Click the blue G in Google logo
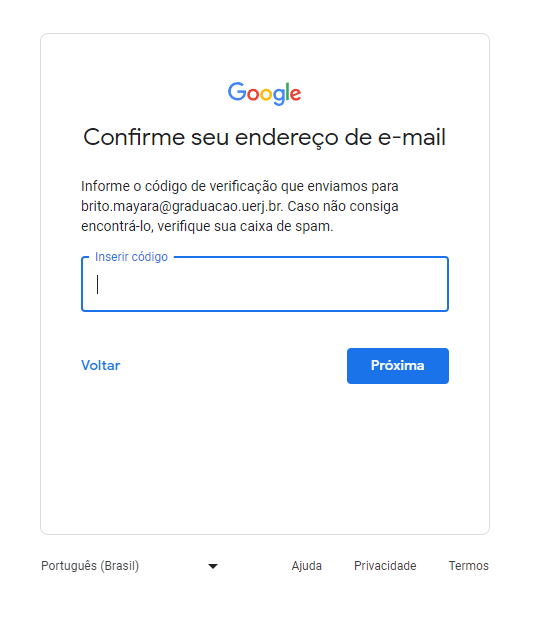 (236, 91)
